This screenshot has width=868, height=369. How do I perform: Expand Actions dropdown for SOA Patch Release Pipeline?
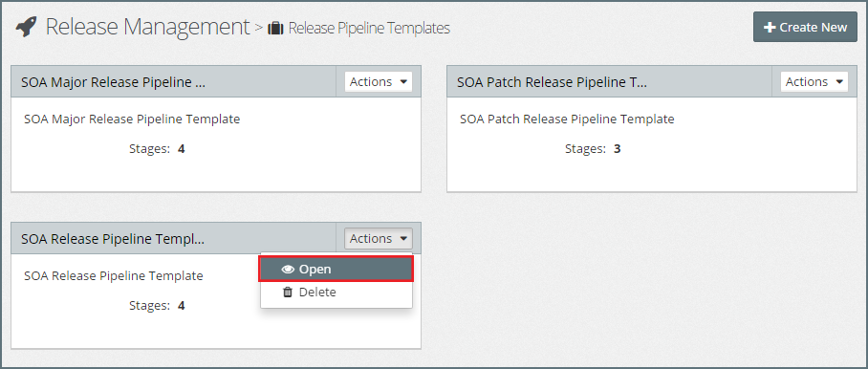click(814, 82)
